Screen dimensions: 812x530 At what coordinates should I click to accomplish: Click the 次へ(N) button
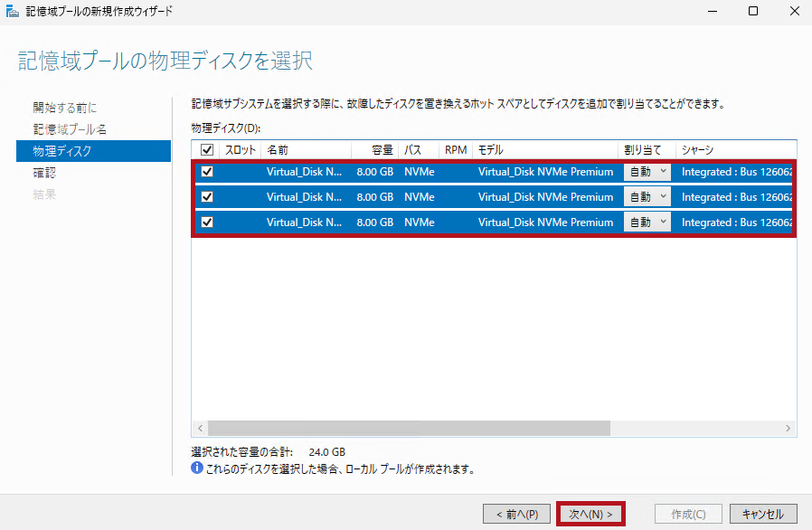coord(590,514)
